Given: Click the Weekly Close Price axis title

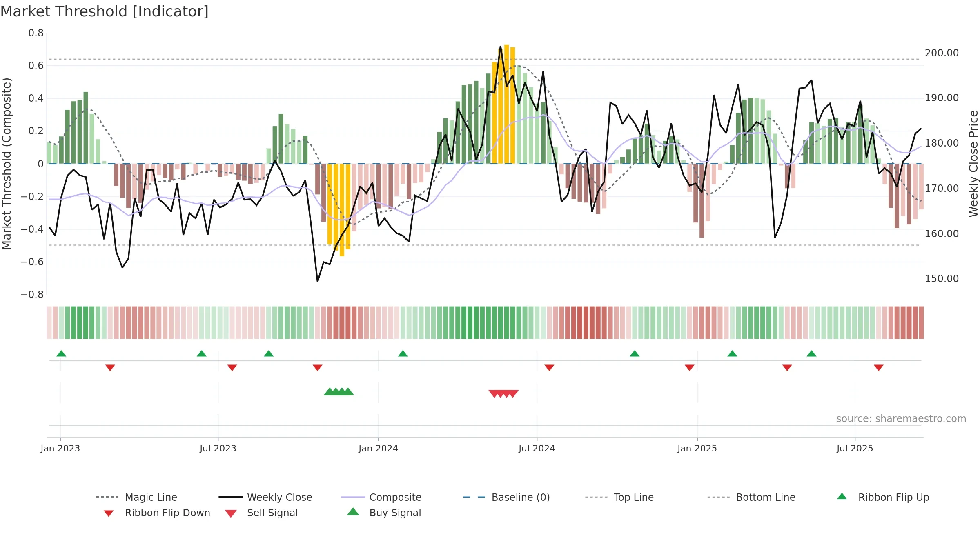Looking at the screenshot, I should coord(973,164).
